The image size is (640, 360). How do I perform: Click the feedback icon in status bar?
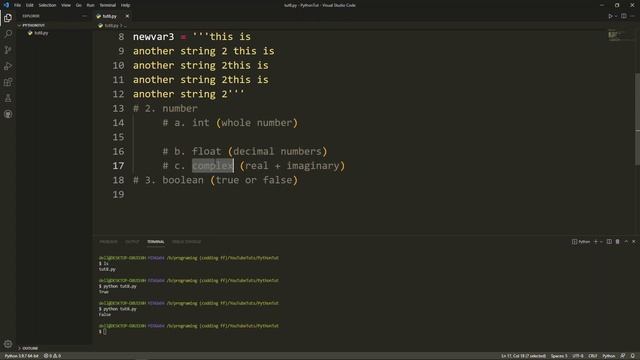coord(623,356)
